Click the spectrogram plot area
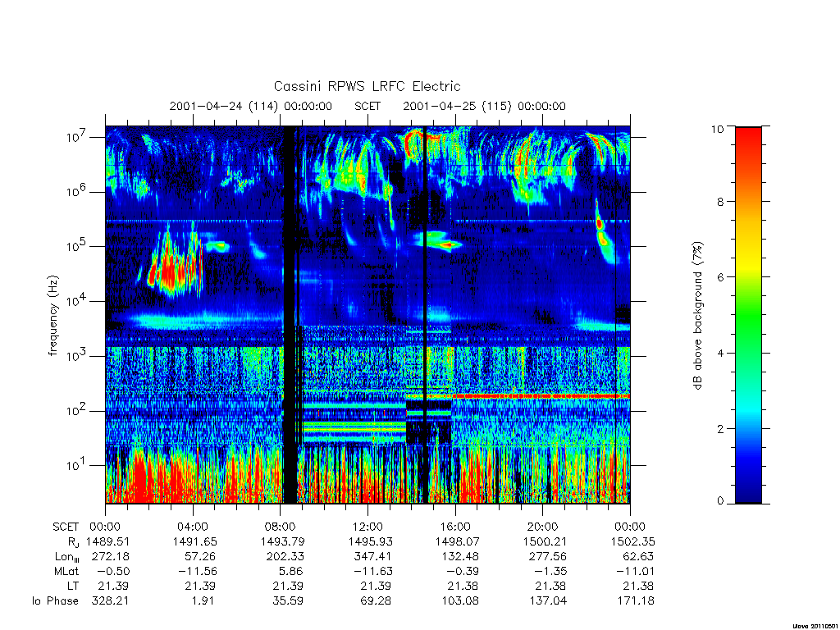The height and width of the screenshot is (630, 840). click(367, 315)
